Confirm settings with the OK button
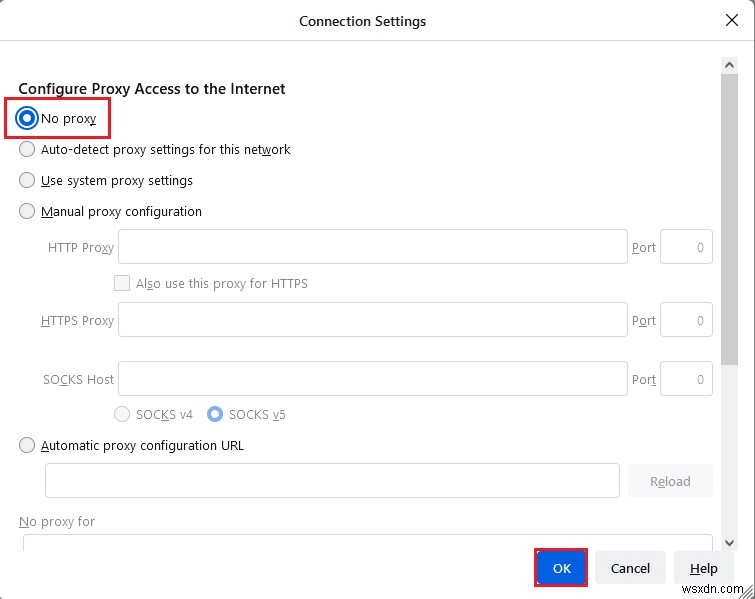 coord(561,568)
